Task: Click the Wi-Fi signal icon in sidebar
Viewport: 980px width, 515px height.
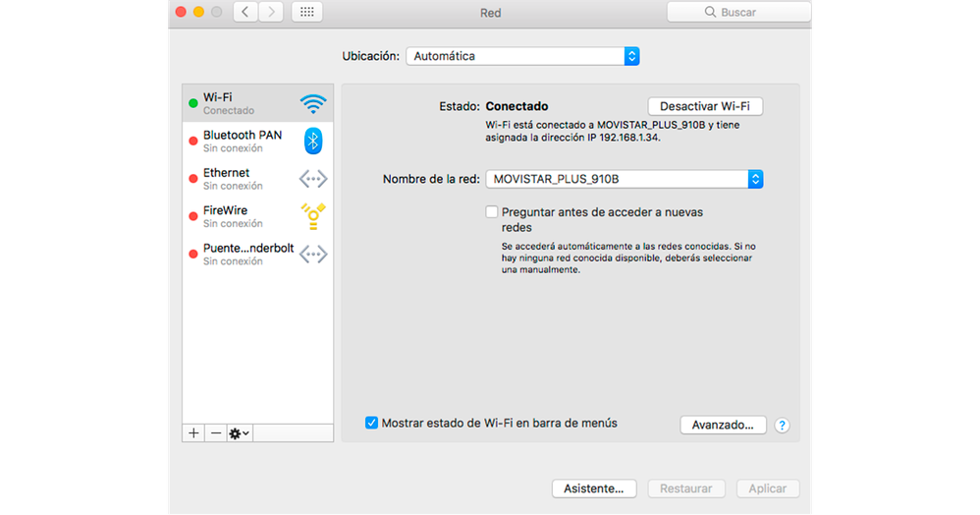Action: (312, 103)
